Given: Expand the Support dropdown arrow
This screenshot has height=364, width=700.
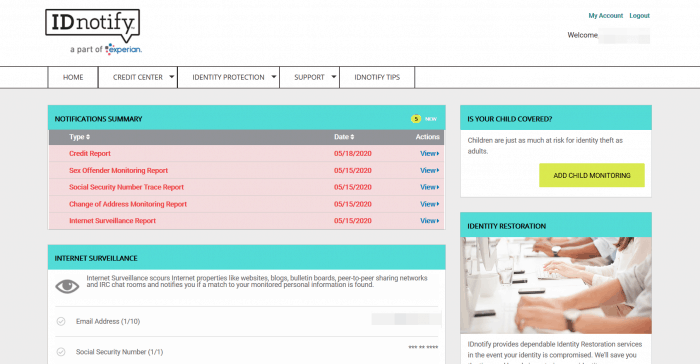Looking at the screenshot, I should click(333, 77).
